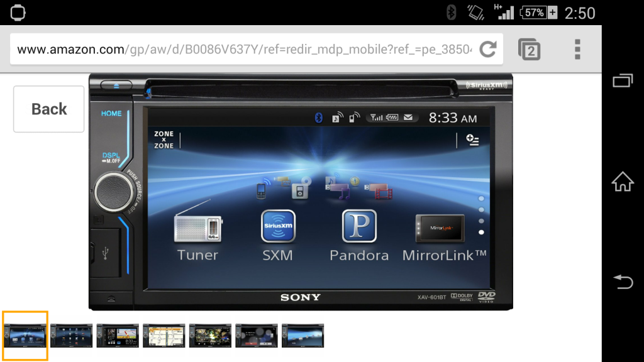Tap the SONY logo on the stereo
This screenshot has height=362, width=644.
tap(300, 297)
